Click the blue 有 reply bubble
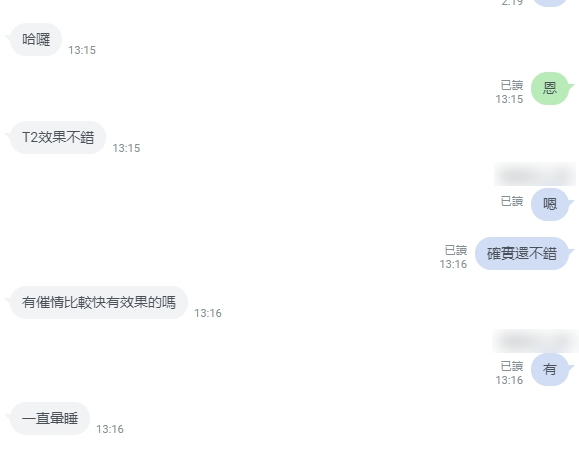 (550, 370)
